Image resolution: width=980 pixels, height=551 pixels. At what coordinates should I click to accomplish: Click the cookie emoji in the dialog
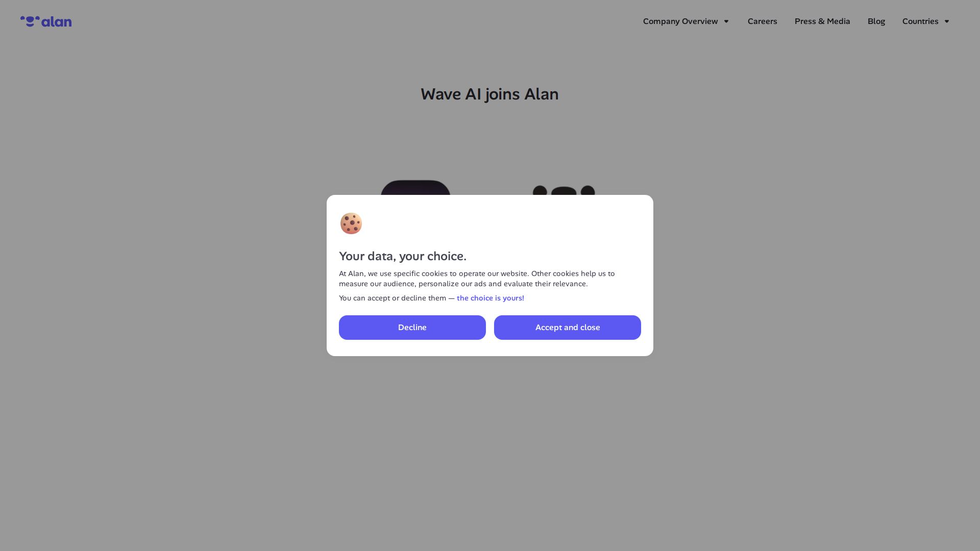(x=351, y=223)
